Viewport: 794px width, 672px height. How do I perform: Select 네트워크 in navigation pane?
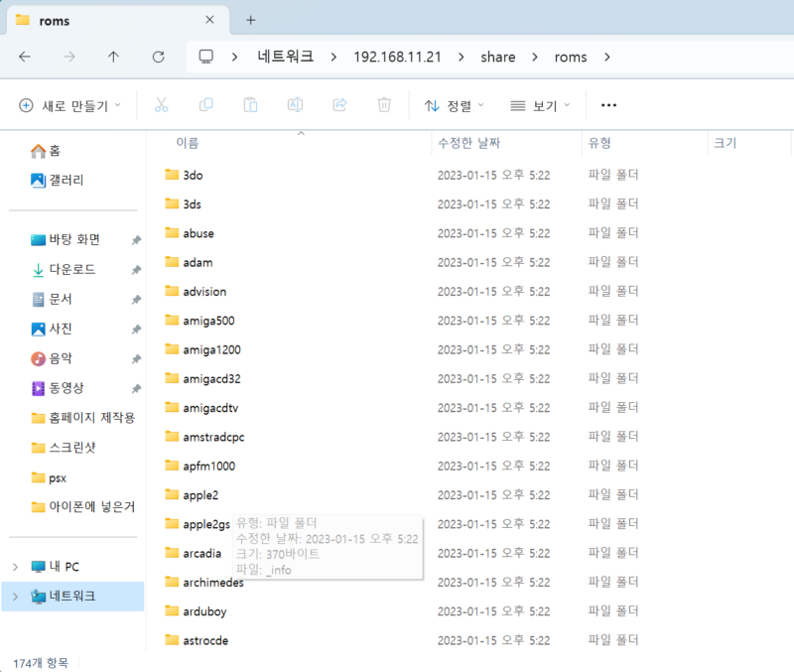[72, 597]
